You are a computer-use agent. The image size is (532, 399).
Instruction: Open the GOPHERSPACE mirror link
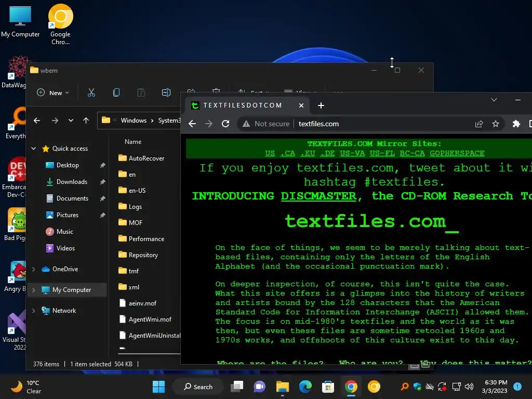pos(457,153)
